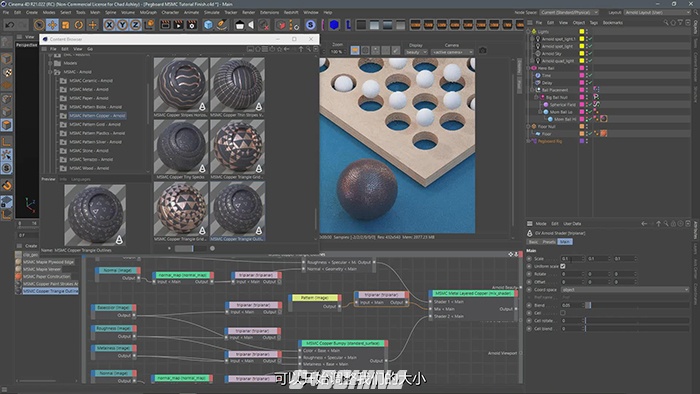Toggle Arnold spot_light.1 enable checkmark
The width and height of the screenshot is (700, 394).
(x=589, y=39)
